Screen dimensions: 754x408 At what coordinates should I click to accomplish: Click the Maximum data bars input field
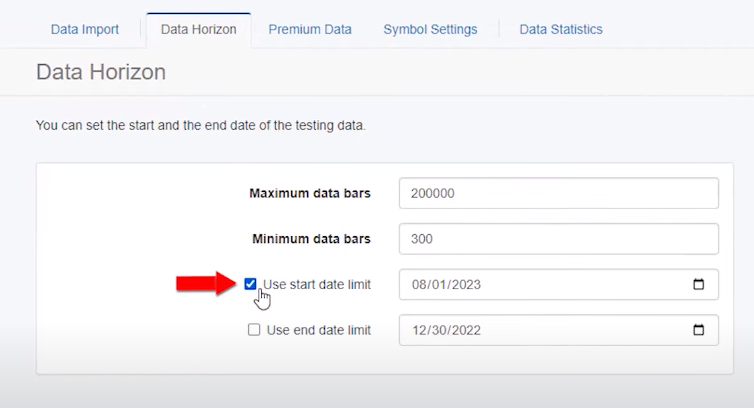point(558,193)
